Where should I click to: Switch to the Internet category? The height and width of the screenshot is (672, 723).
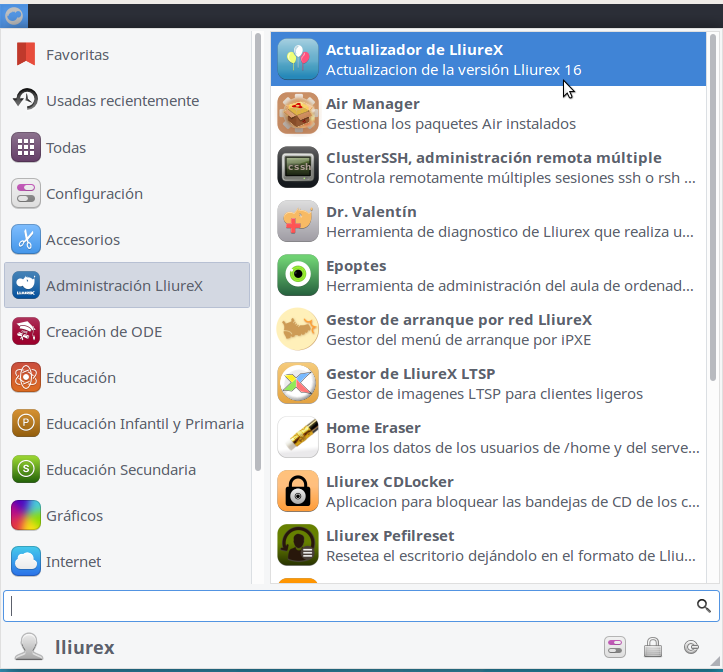[73, 561]
